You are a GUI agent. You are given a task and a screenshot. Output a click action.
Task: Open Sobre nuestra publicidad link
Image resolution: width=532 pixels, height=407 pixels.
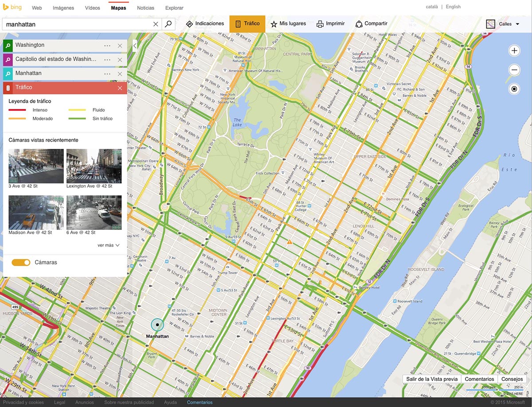[129, 402]
